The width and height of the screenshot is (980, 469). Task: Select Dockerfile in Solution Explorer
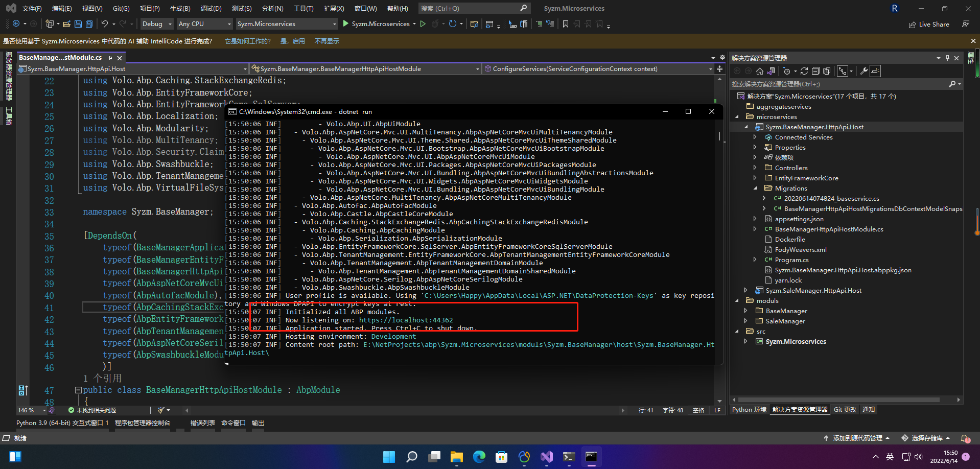pyautogui.click(x=789, y=239)
